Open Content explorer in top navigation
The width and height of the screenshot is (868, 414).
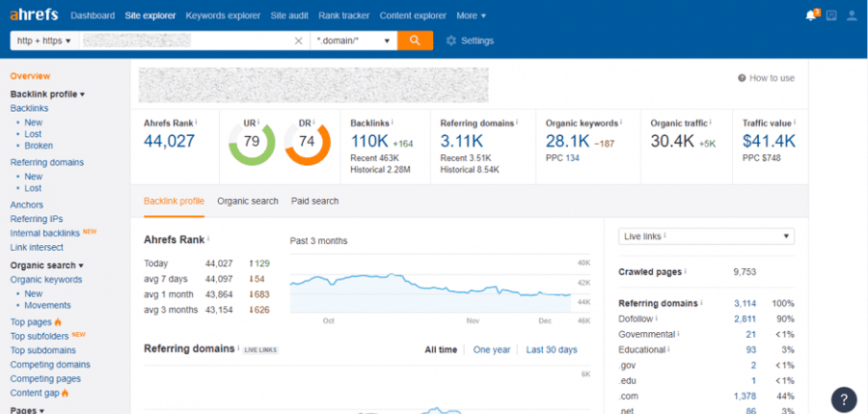[x=413, y=15]
